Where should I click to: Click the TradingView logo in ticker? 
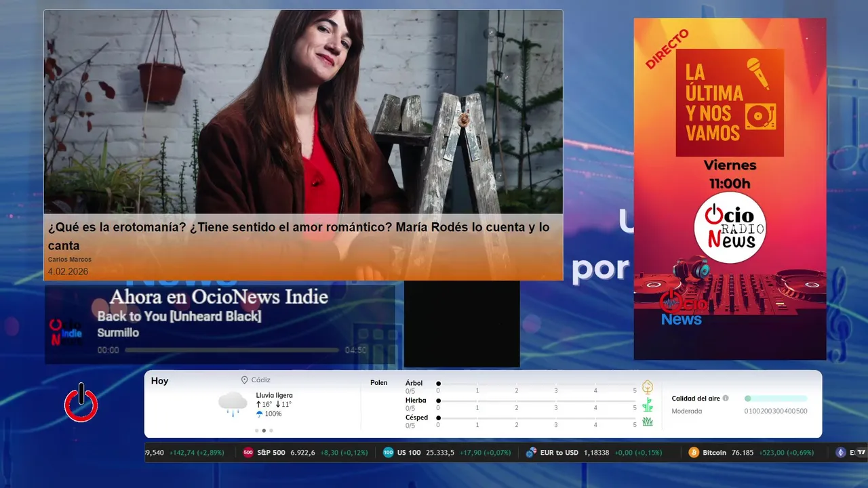(861, 453)
